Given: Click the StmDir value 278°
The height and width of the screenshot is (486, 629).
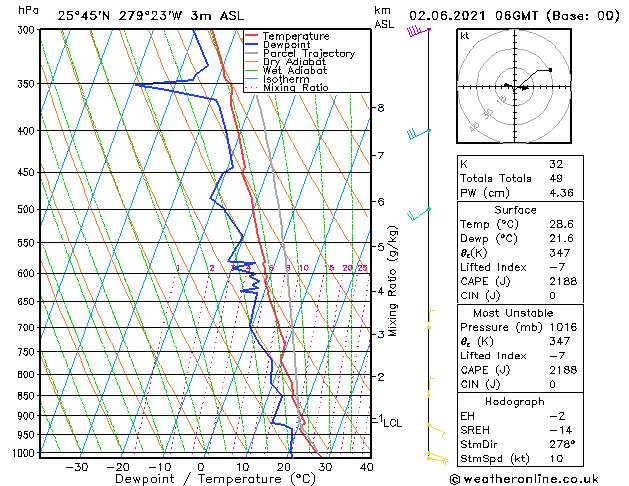Looking at the screenshot, I should coord(562,444).
